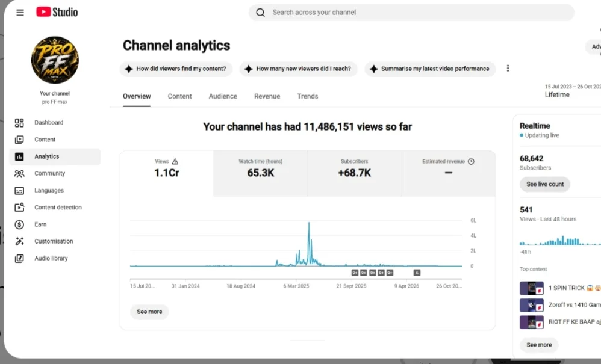Click the search magnifier icon
The height and width of the screenshot is (364, 601).
point(260,12)
